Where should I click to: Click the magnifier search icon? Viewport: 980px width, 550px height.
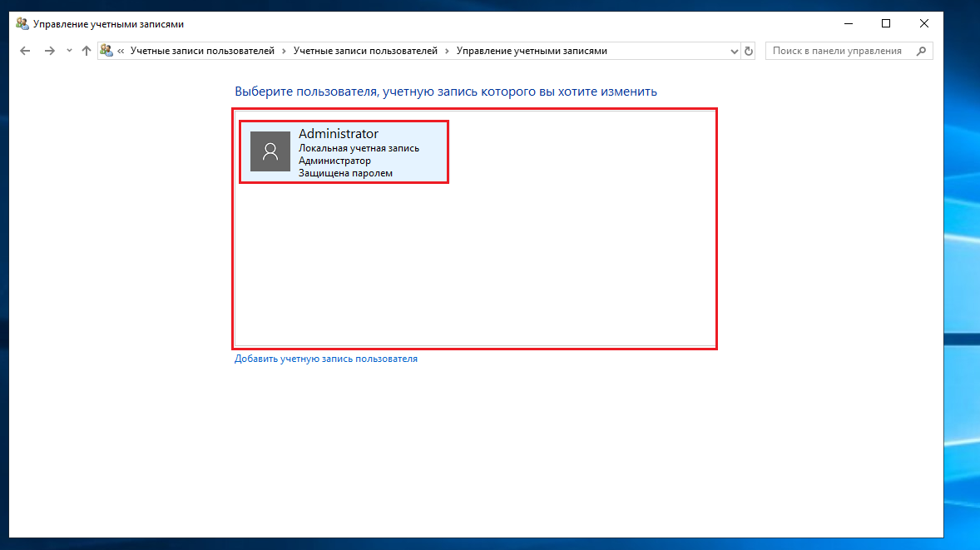(921, 51)
